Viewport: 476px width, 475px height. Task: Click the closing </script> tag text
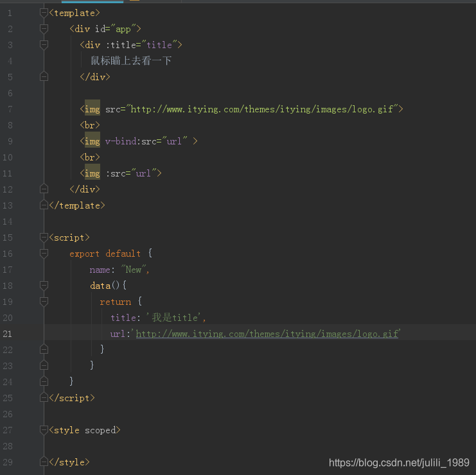pos(72,398)
